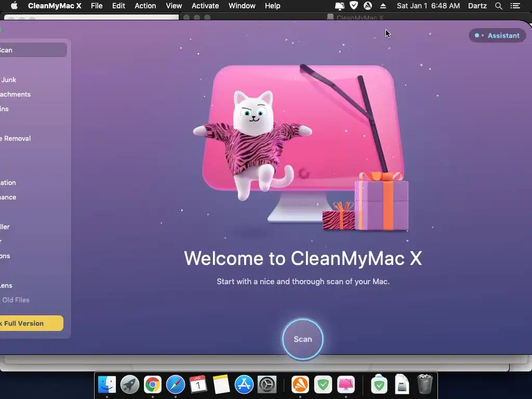Open Google Chrome from the Dock
The image size is (532, 399).
tap(153, 384)
